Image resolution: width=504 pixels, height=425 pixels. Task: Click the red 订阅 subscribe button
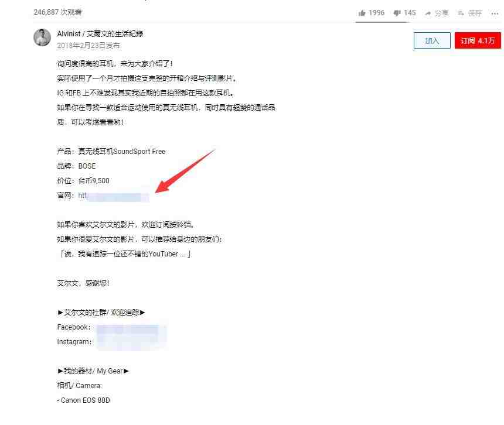[x=478, y=40]
